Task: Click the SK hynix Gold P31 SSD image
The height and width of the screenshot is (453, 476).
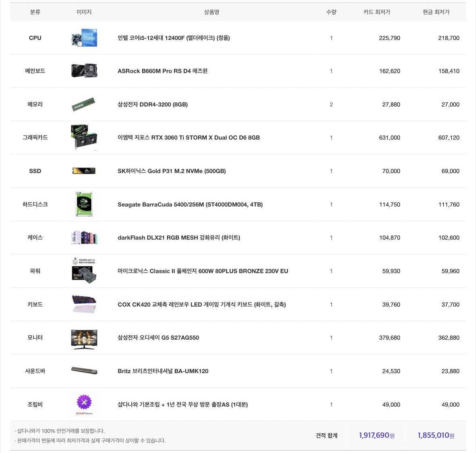Action: tap(84, 171)
